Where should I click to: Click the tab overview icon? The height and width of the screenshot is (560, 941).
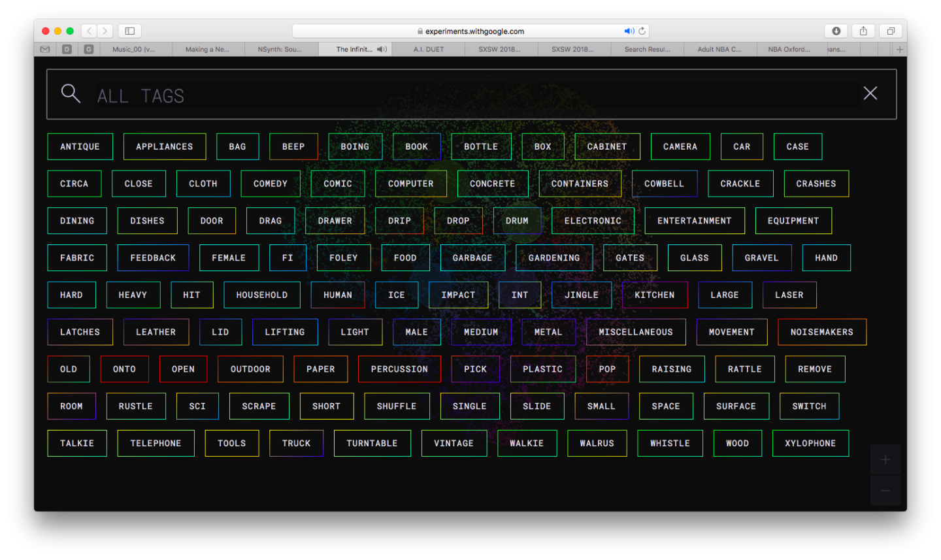890,30
